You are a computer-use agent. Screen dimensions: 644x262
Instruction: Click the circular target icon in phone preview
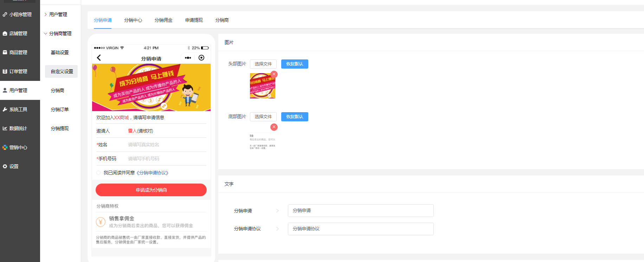201,58
